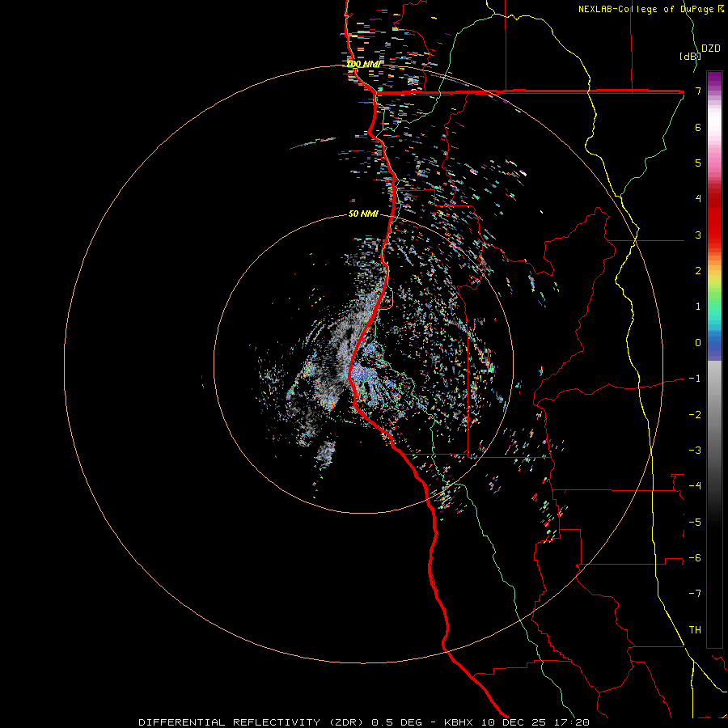Click the -4 value on the dB scale
This screenshot has width=728, height=728.
pyautogui.click(x=695, y=486)
